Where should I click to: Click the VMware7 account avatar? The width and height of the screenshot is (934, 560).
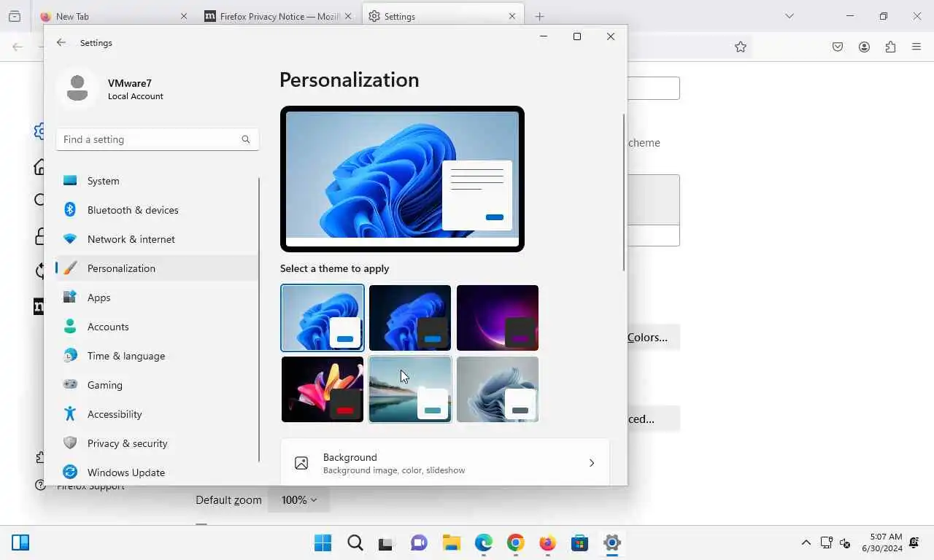tap(77, 89)
